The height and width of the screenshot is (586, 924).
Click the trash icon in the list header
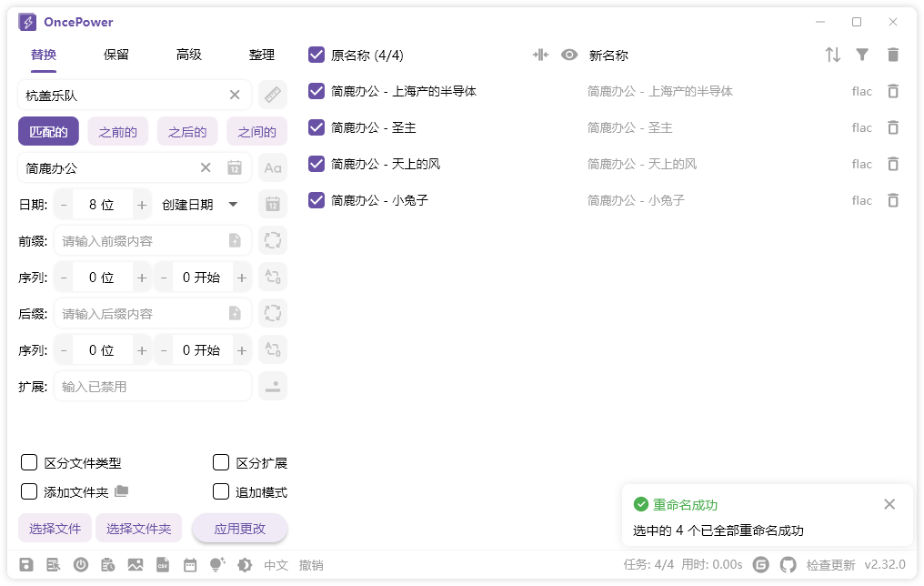892,55
